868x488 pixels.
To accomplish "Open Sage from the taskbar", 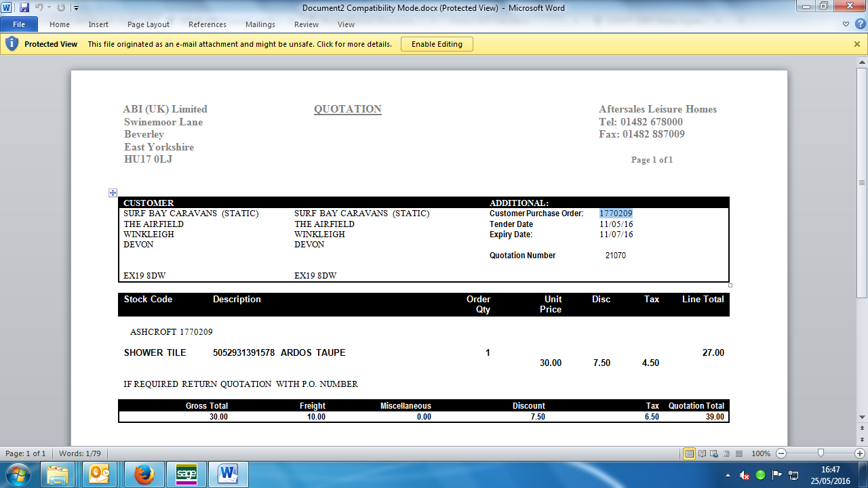I will click(x=186, y=474).
